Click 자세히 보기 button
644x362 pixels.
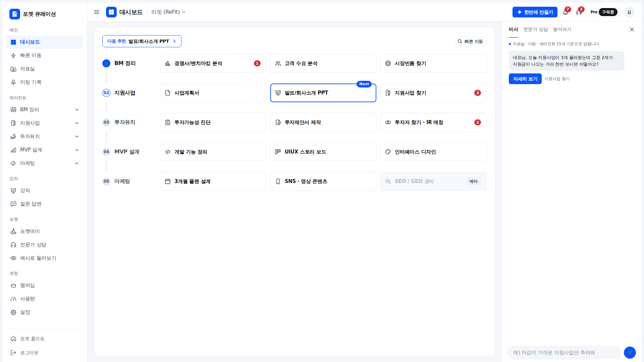click(x=525, y=79)
